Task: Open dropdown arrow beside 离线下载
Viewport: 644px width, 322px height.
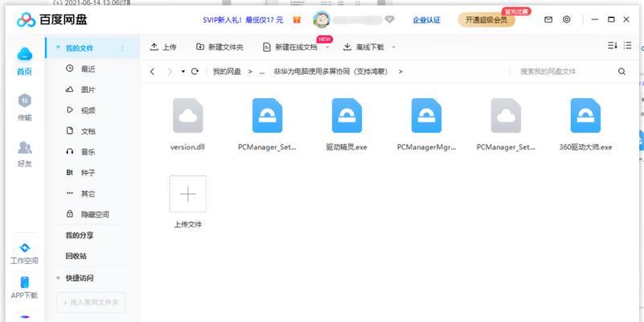Action: tap(393, 47)
